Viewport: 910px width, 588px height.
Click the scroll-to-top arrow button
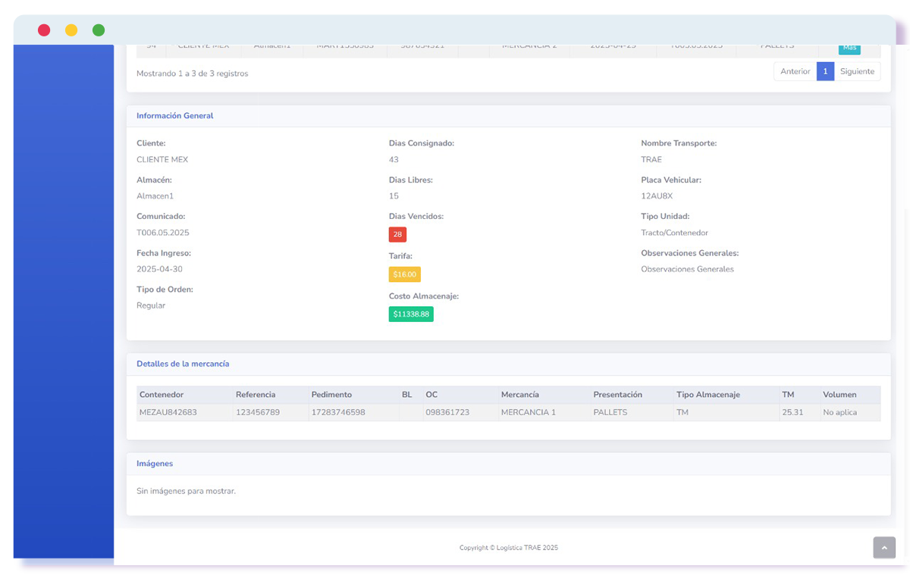[x=883, y=548]
